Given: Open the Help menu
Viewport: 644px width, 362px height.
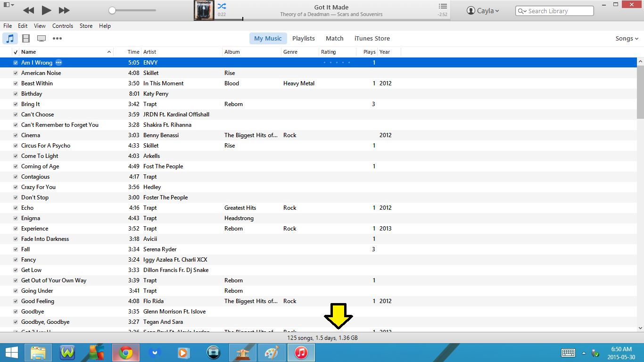Looking at the screenshot, I should (x=105, y=26).
